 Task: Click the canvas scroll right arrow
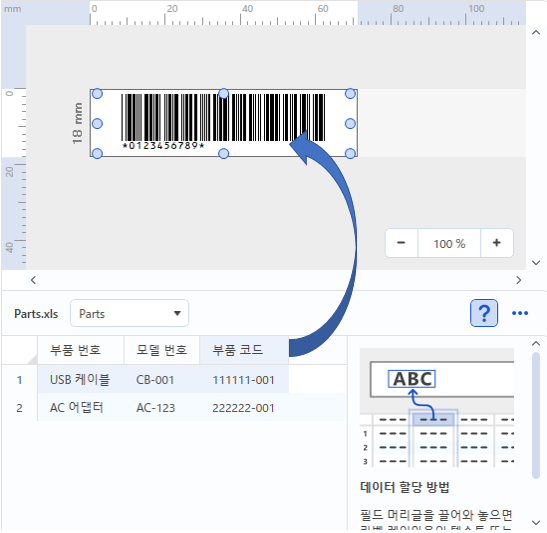coord(519,280)
